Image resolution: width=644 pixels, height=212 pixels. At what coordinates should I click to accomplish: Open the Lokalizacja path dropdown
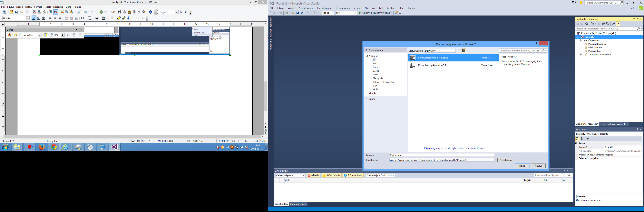(x=493, y=160)
